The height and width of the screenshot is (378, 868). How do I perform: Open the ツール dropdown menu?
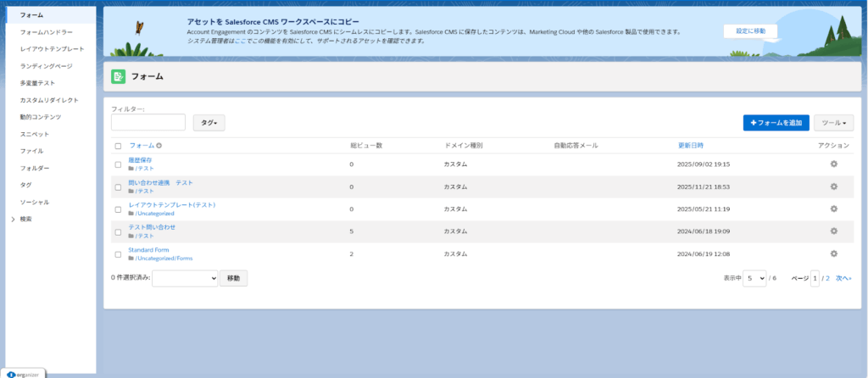(834, 123)
